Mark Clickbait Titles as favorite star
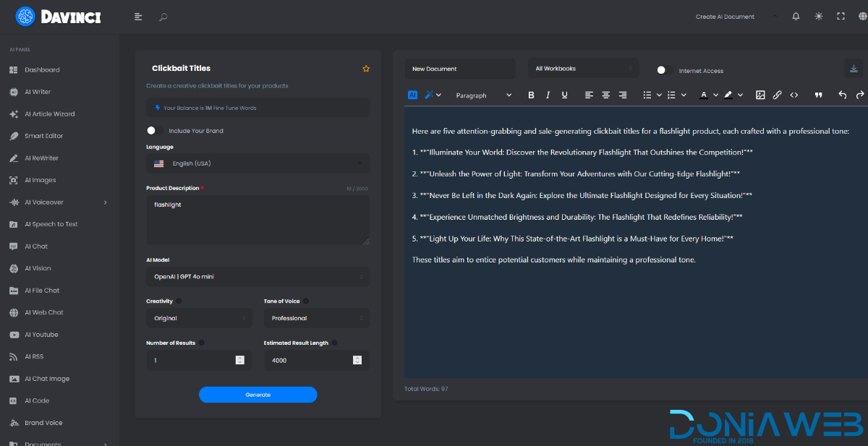The height and width of the screenshot is (446, 868). pyautogui.click(x=366, y=69)
